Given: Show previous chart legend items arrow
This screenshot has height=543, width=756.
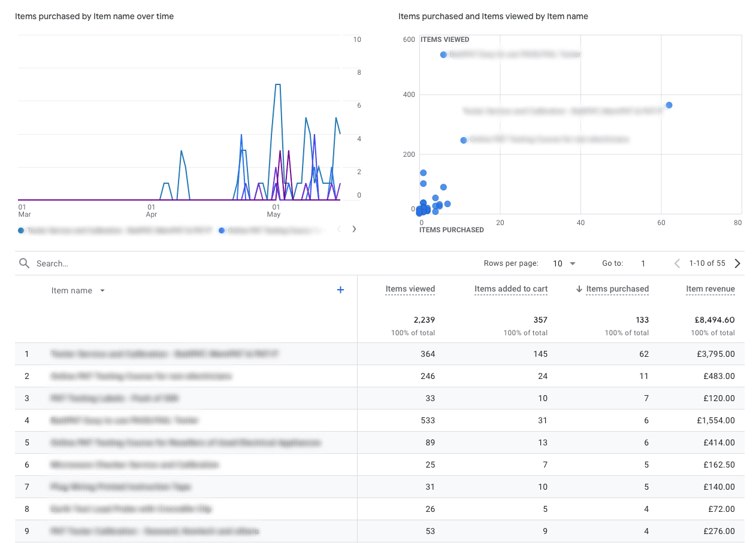Looking at the screenshot, I should coord(338,229).
